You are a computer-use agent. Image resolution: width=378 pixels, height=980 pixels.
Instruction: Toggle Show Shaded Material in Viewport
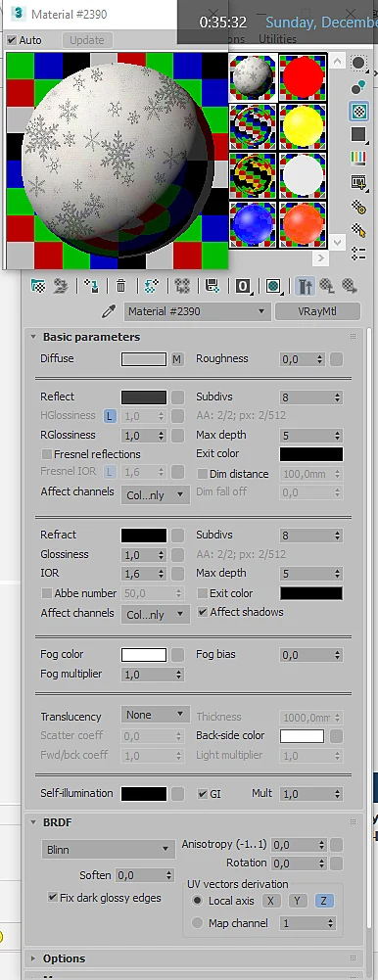click(273, 286)
